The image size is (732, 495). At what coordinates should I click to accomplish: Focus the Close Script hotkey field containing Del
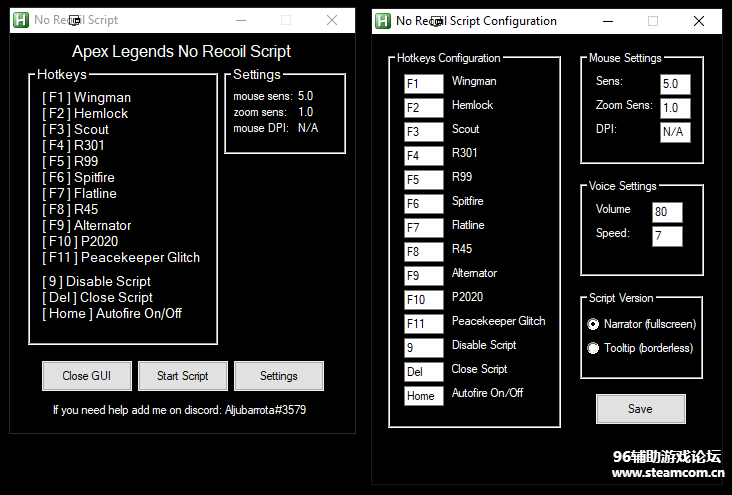tap(424, 372)
